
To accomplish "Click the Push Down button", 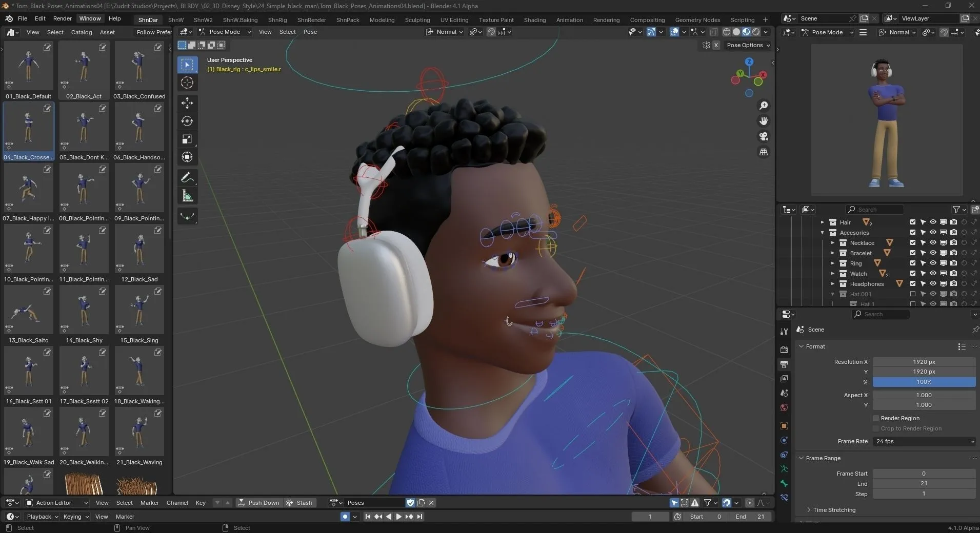I will click(259, 503).
